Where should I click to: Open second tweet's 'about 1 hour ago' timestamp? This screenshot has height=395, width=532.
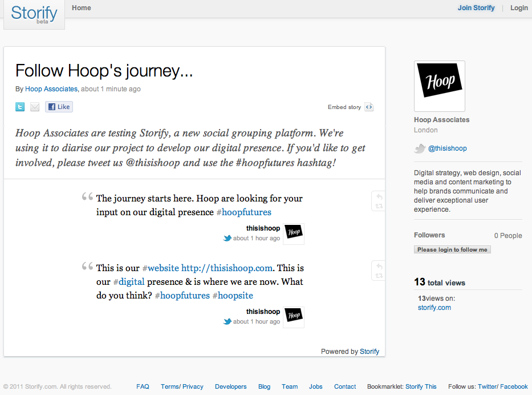257,321
